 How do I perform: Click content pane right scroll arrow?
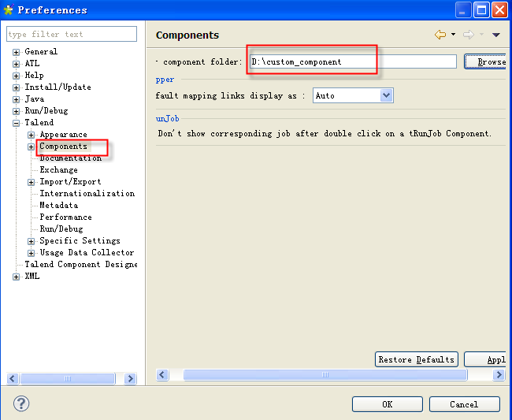pos(499,374)
